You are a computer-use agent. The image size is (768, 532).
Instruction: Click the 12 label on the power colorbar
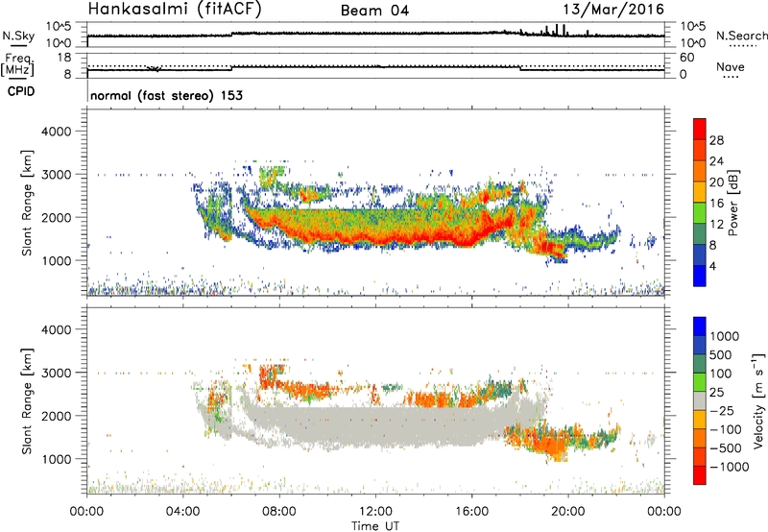click(x=716, y=225)
